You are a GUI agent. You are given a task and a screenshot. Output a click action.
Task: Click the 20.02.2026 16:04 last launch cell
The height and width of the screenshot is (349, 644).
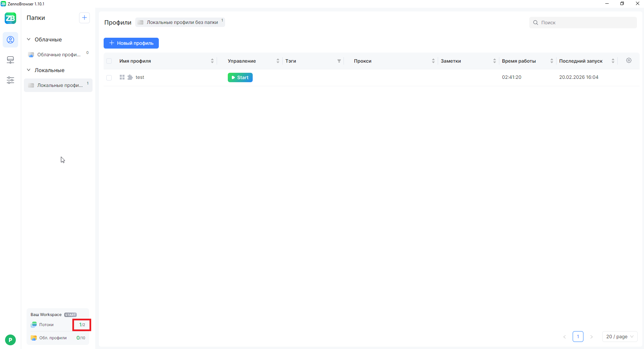tap(579, 77)
